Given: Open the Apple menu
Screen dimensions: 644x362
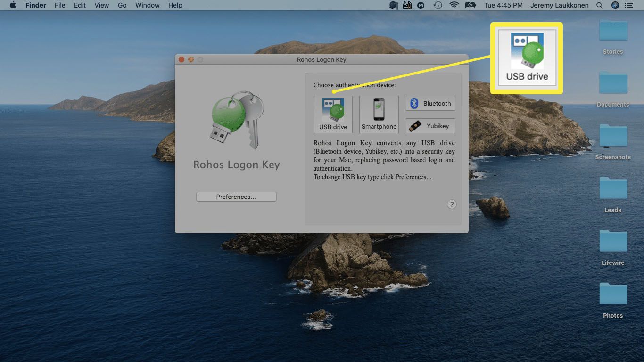Looking at the screenshot, I should click(x=13, y=5).
